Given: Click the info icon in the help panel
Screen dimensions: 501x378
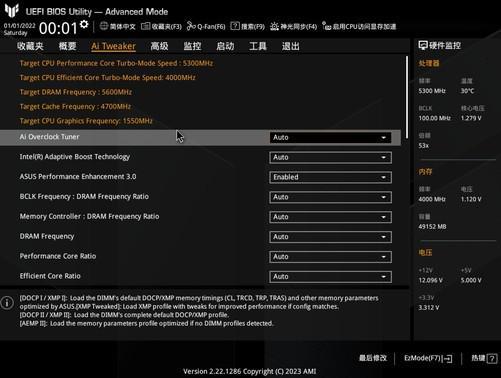Looking at the screenshot, I should click(x=7, y=303).
